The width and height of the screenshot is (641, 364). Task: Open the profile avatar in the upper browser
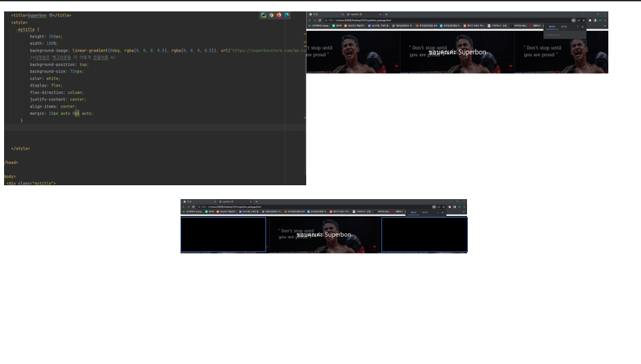point(600,20)
